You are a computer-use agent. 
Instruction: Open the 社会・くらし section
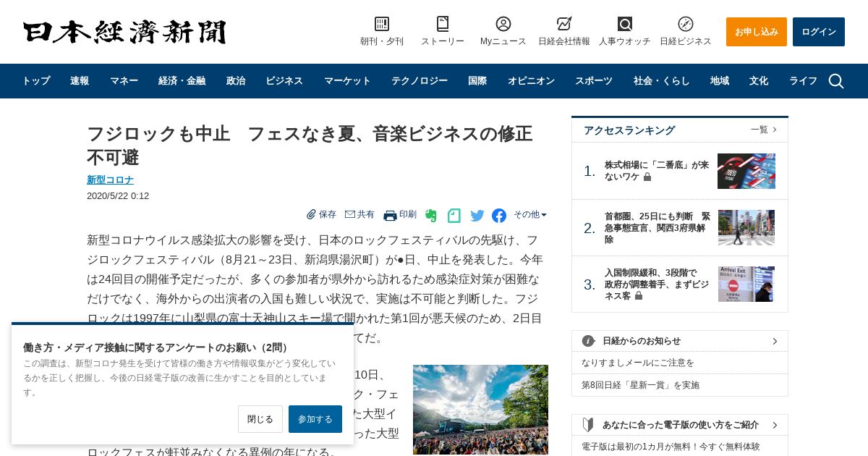661,81
